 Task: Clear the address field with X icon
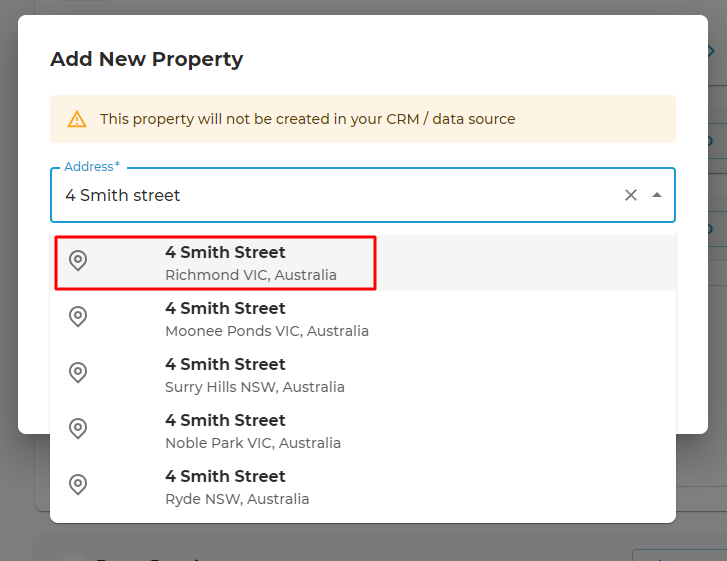(x=631, y=195)
